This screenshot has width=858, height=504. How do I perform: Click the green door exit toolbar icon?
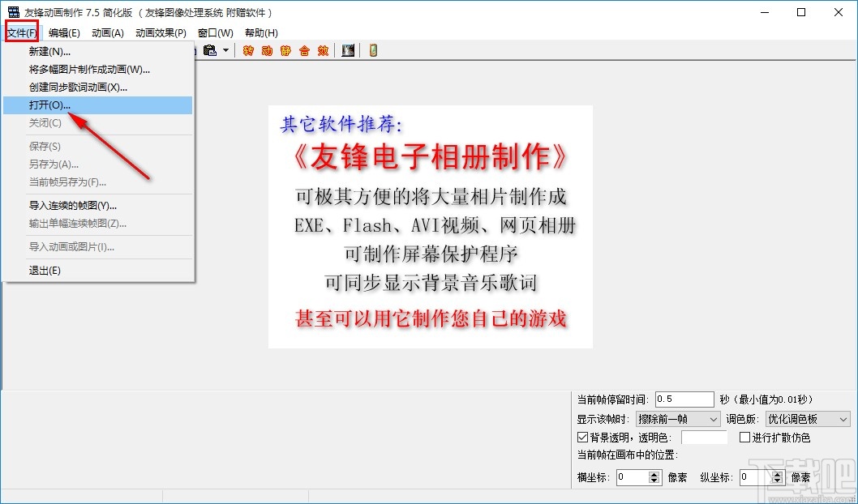tap(373, 51)
